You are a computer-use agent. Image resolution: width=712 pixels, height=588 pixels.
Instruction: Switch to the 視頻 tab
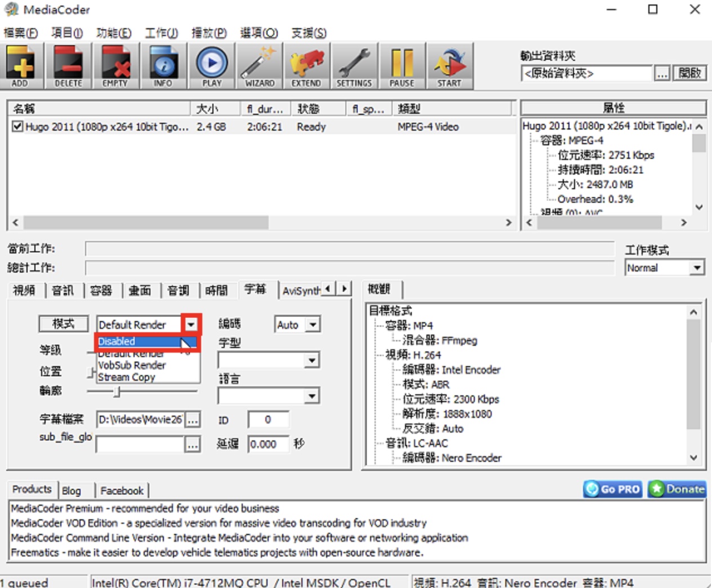24,290
